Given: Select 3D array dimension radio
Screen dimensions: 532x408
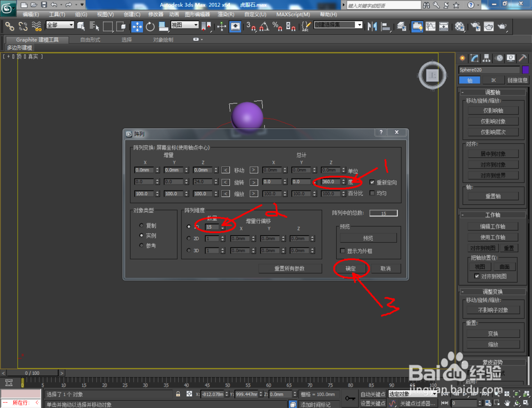Looking at the screenshot, I should [189, 251].
